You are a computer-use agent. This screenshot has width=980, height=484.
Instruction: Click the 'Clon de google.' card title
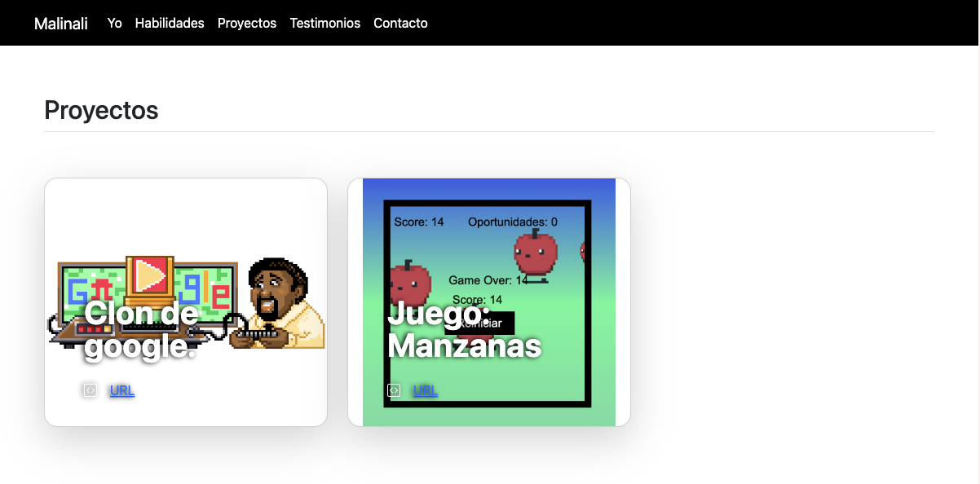coord(141,329)
